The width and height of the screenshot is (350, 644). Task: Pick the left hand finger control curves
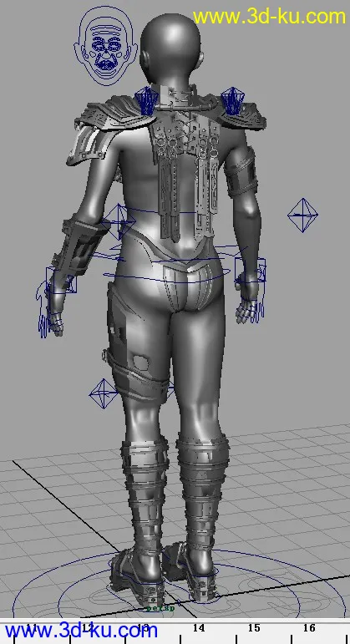pyautogui.click(x=46, y=310)
